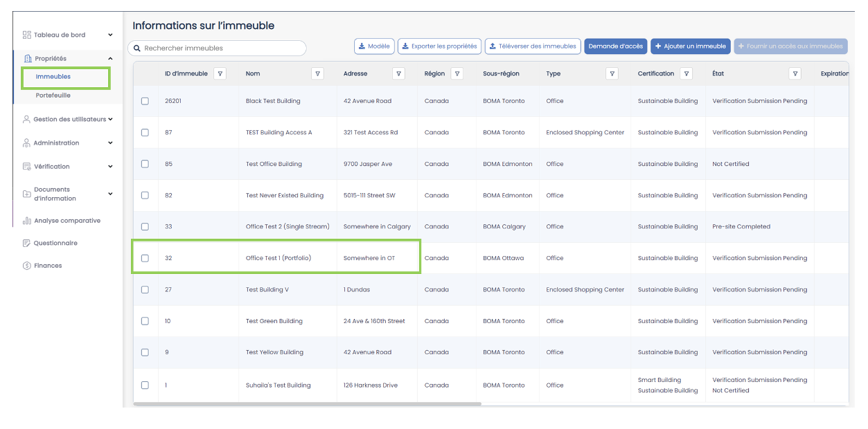Open filter for the Type column
Image resolution: width=868 pixels, height=429 pixels.
[x=612, y=73]
